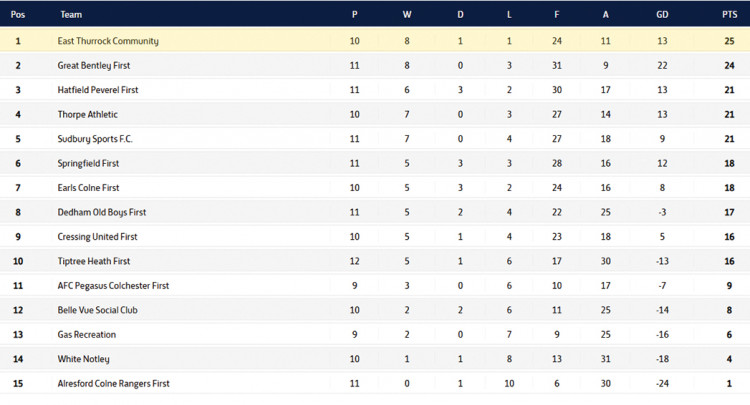
Task: Click the Pos column header
Action: [18, 14]
